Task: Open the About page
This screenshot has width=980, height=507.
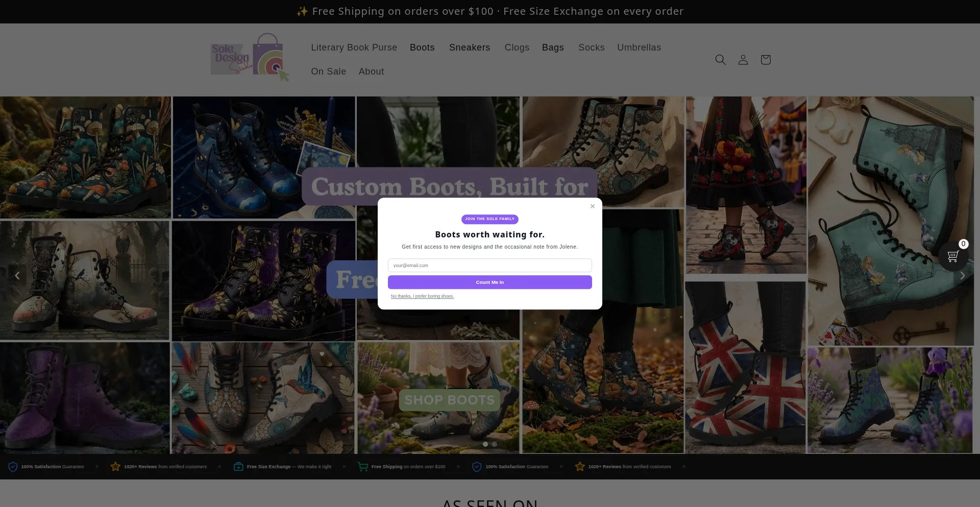Action: (371, 71)
